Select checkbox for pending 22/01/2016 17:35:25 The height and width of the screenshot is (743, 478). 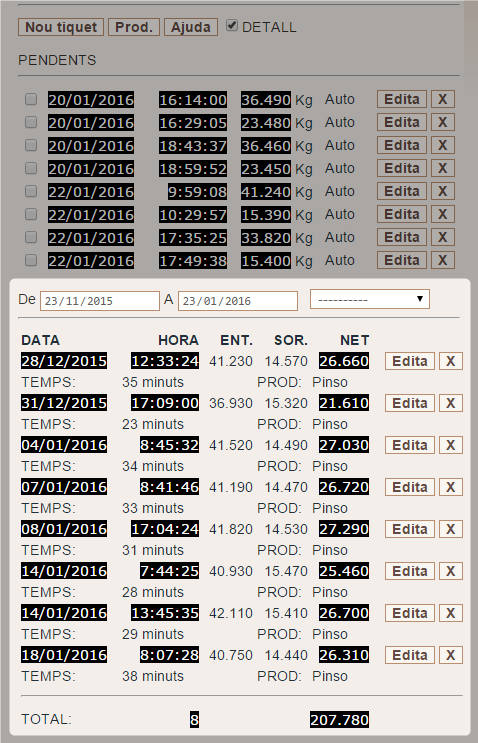pyautogui.click(x=31, y=237)
